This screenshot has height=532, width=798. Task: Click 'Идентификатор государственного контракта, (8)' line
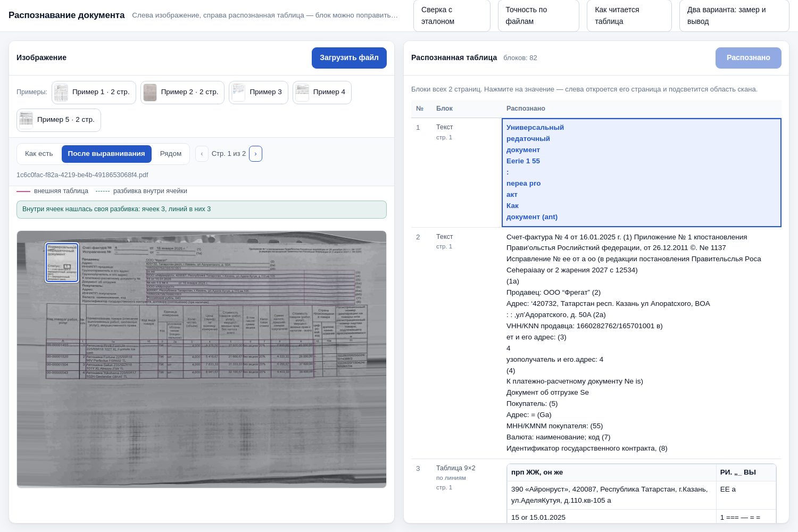587,448
